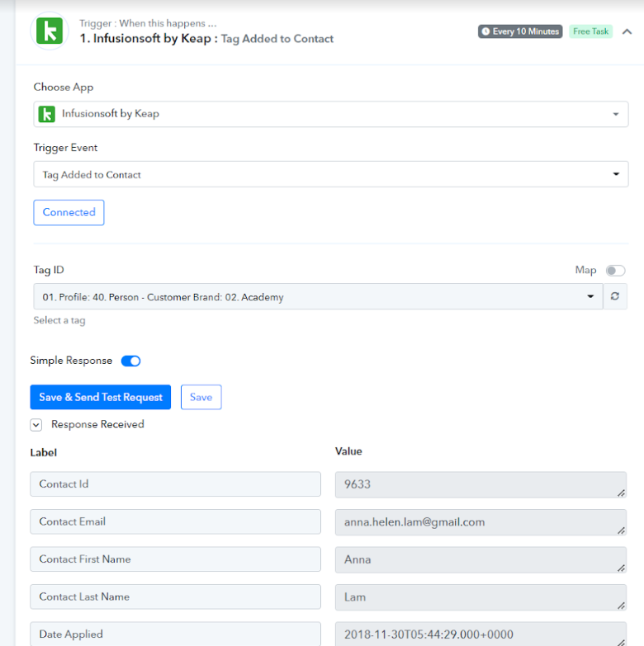Click the Save button
Viewport: 644px width, 646px height.
(201, 397)
